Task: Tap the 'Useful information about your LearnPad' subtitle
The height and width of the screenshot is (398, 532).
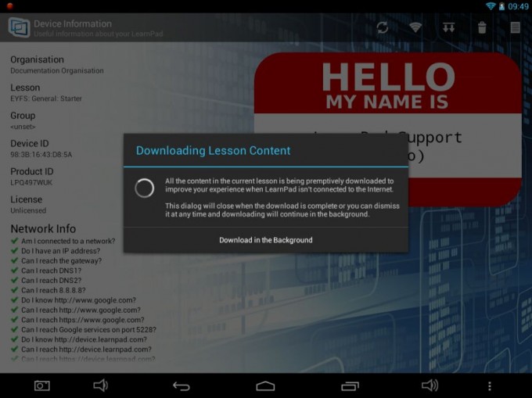Action: pos(99,34)
